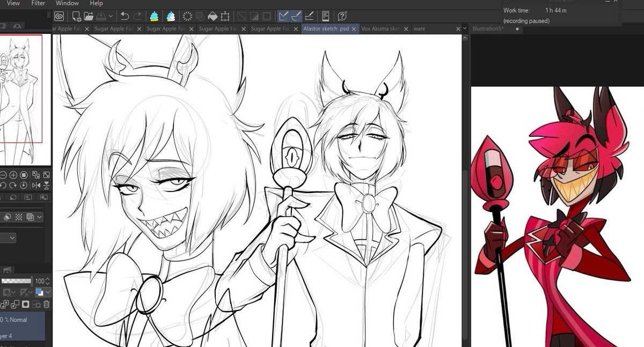Click Transfer to Lower Layer icon
Viewport: 644px width, 347px height.
click(4, 304)
